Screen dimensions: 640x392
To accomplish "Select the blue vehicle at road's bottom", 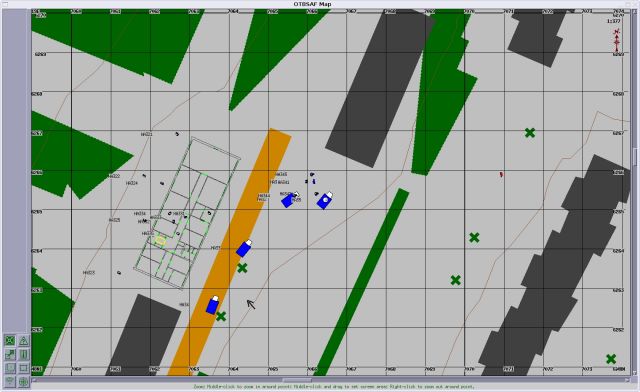I will coord(212,305).
